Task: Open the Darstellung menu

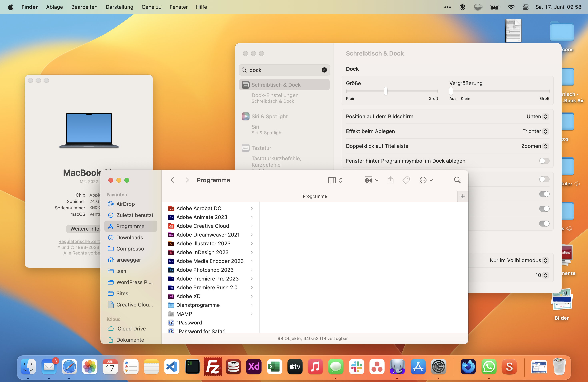Action: [119, 7]
